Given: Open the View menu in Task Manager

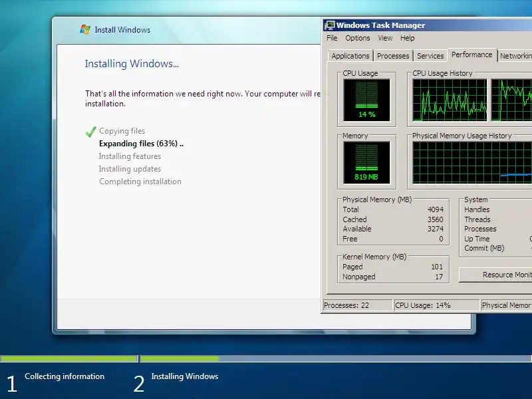Looking at the screenshot, I should (385, 38).
